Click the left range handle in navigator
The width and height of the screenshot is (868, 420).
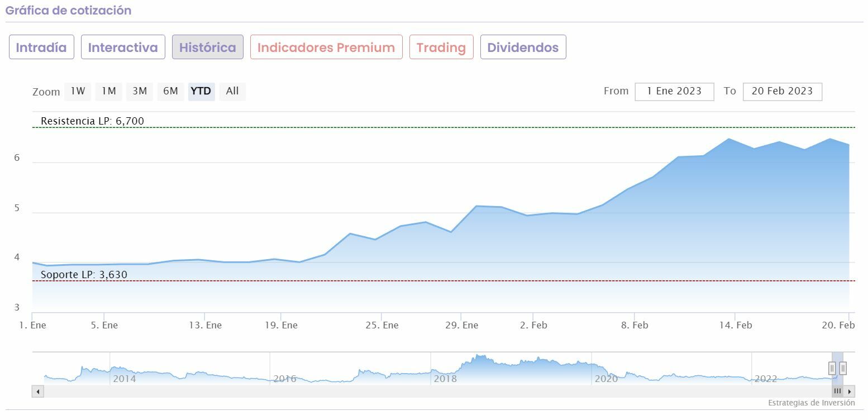832,368
